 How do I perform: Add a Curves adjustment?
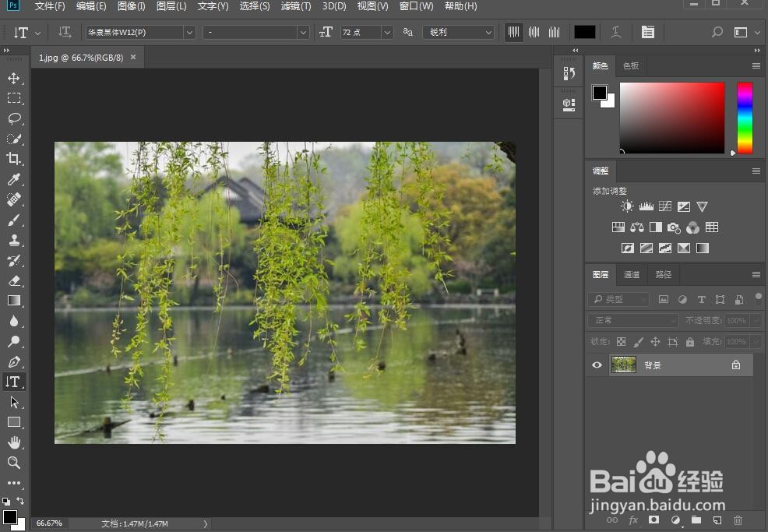(x=664, y=206)
